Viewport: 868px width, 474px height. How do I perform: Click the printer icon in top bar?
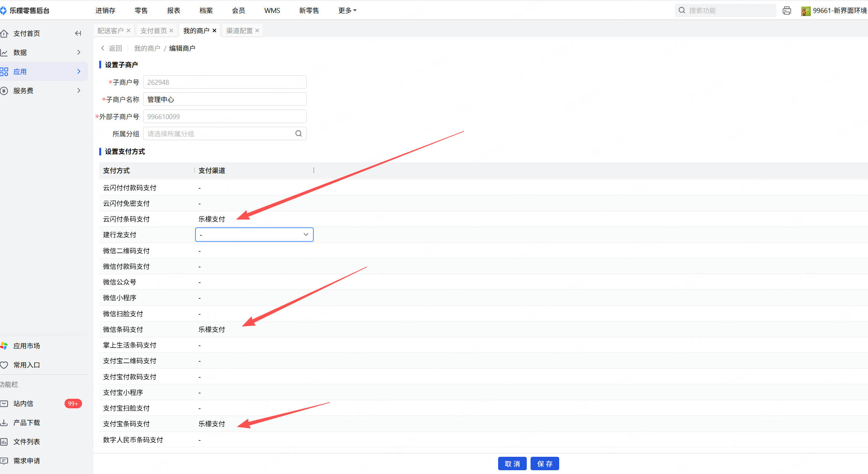pyautogui.click(x=787, y=11)
